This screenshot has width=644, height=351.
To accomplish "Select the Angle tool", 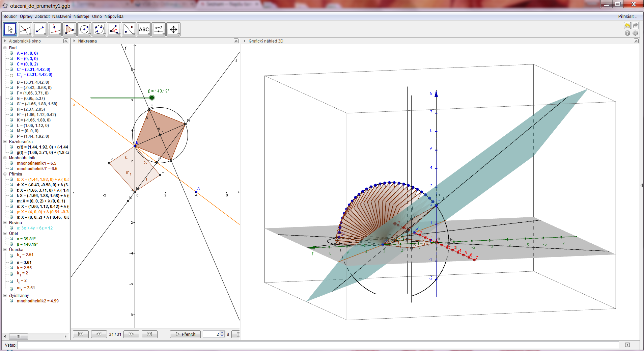I will 114,29.
